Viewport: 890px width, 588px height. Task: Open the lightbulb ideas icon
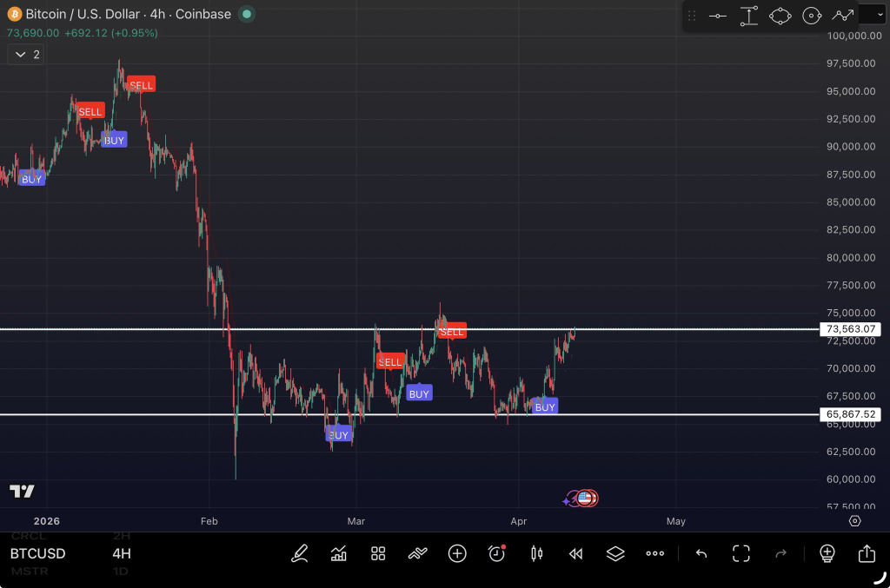coord(827,553)
